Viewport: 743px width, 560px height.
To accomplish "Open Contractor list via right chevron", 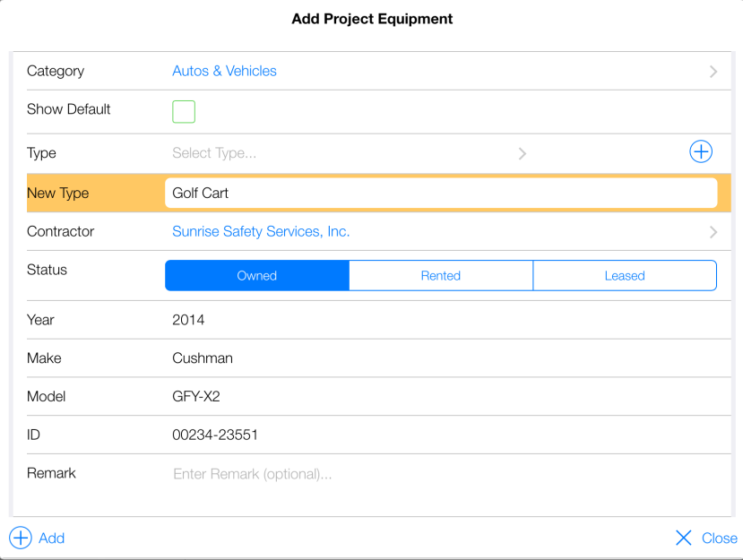I will (x=713, y=232).
